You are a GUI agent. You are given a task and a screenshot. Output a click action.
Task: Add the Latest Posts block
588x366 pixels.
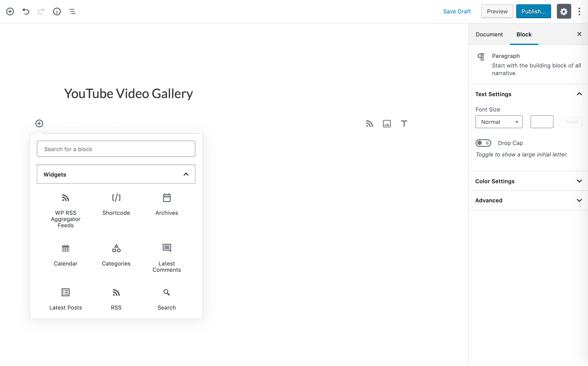pyautogui.click(x=66, y=299)
